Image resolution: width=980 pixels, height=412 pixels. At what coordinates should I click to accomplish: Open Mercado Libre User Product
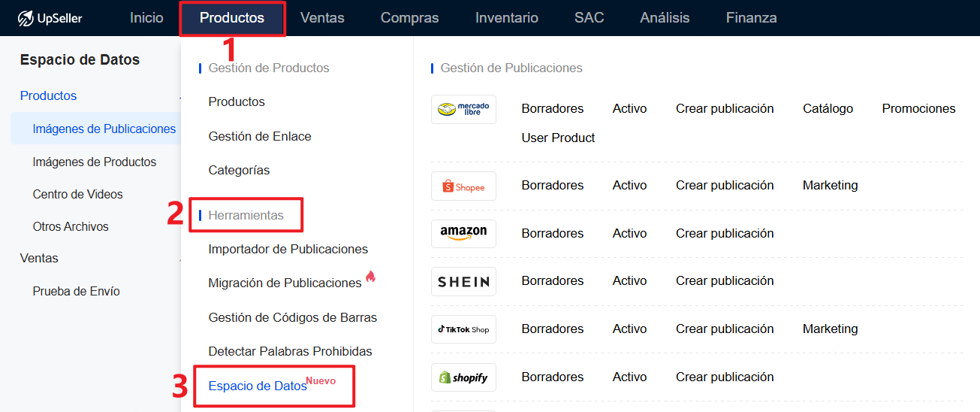(x=558, y=138)
